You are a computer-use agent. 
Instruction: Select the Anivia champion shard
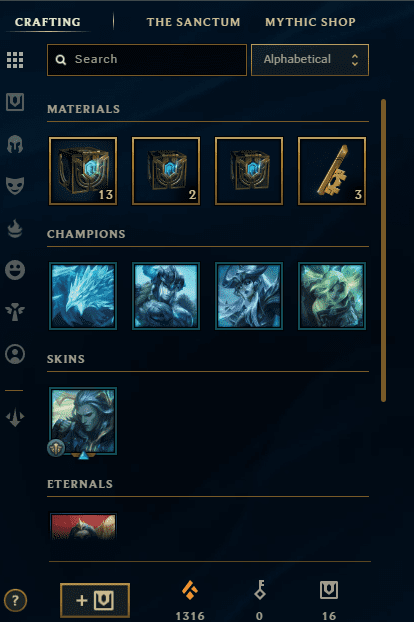(x=83, y=296)
